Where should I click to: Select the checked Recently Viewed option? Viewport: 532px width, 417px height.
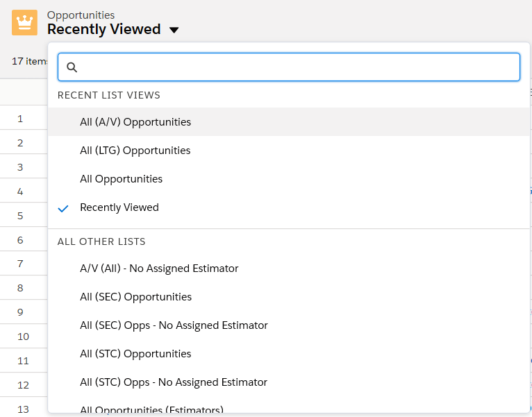click(119, 207)
